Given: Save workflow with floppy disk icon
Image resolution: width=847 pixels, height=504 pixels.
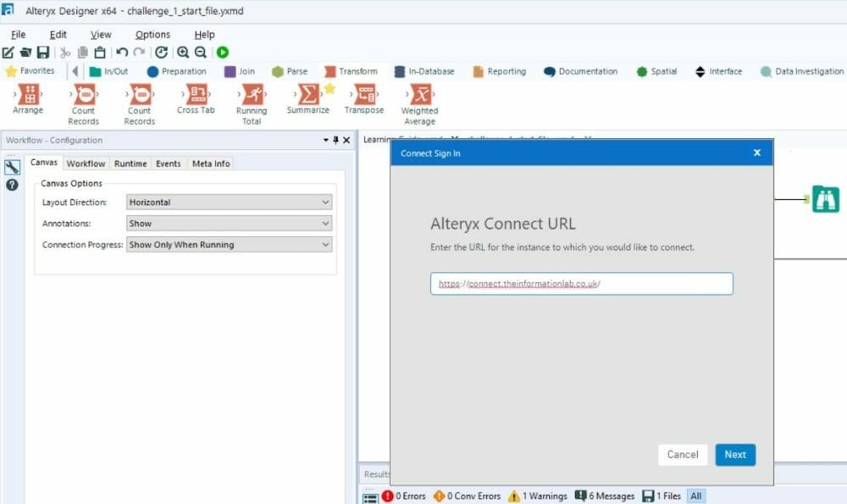Looking at the screenshot, I should (x=42, y=53).
